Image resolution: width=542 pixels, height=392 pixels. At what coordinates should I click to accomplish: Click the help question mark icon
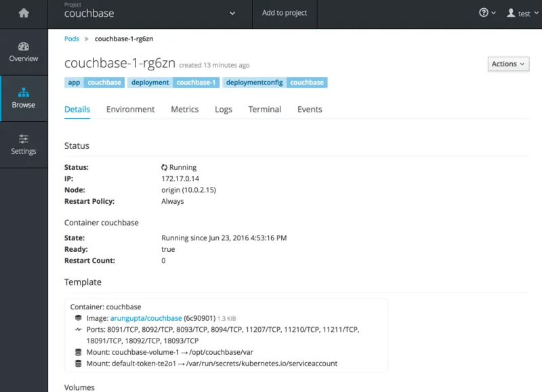[484, 13]
